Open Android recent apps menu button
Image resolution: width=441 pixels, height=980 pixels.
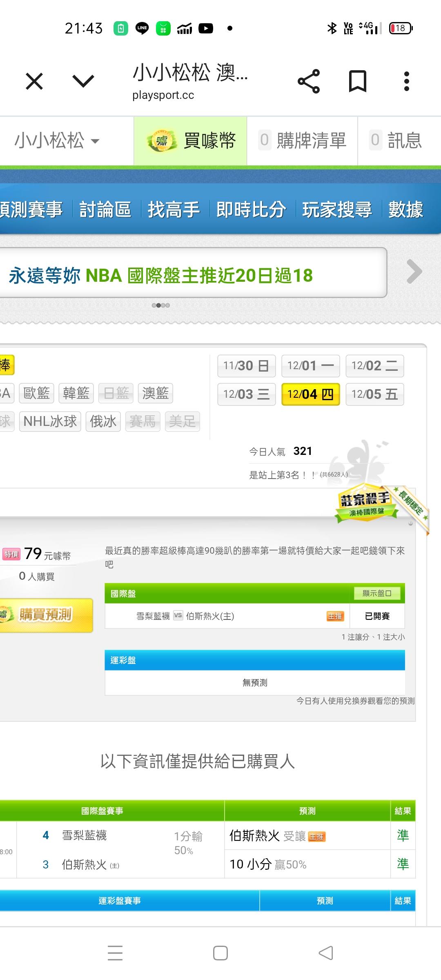coord(115,953)
